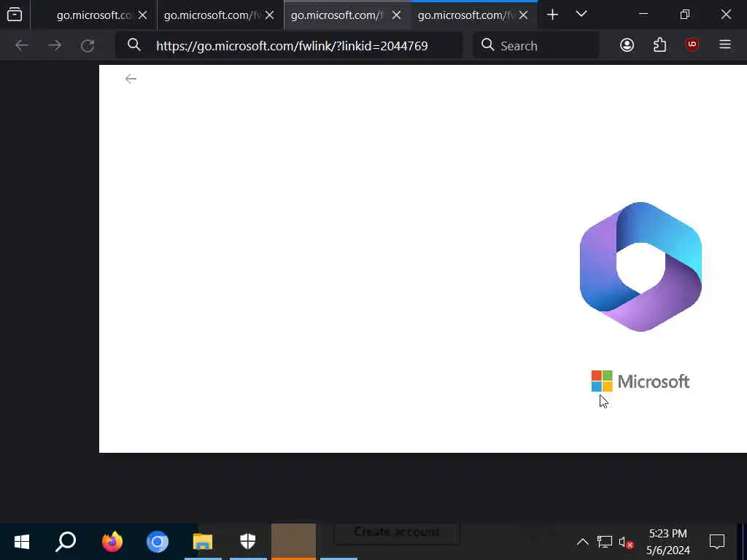Open File Explorer from the taskbar
The height and width of the screenshot is (560, 747).
tap(203, 542)
